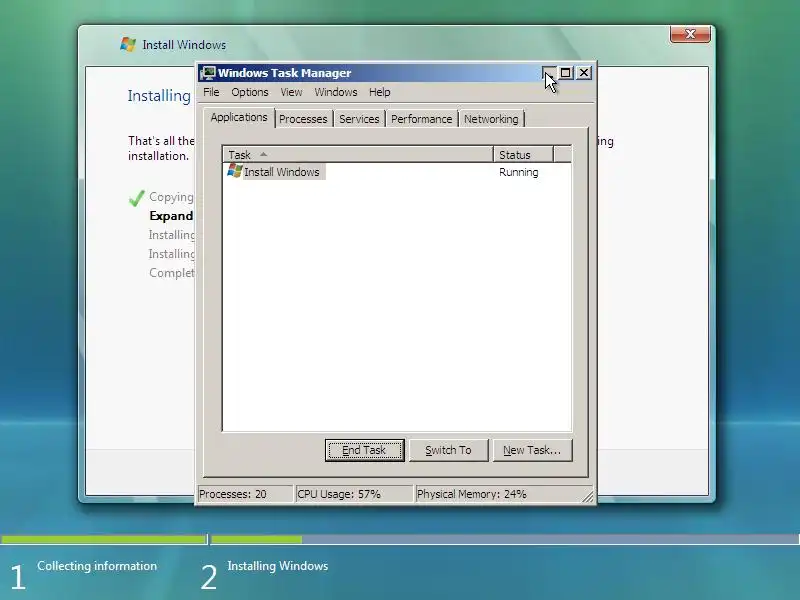Open the File menu in Task Manager
The height and width of the screenshot is (600, 800).
[211, 92]
